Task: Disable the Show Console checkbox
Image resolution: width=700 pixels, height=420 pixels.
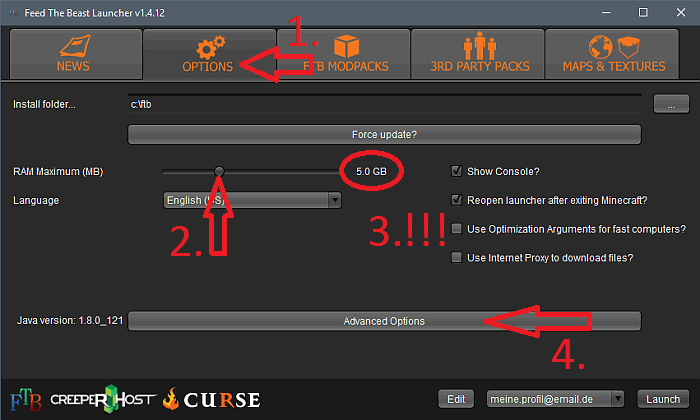Action: click(458, 171)
